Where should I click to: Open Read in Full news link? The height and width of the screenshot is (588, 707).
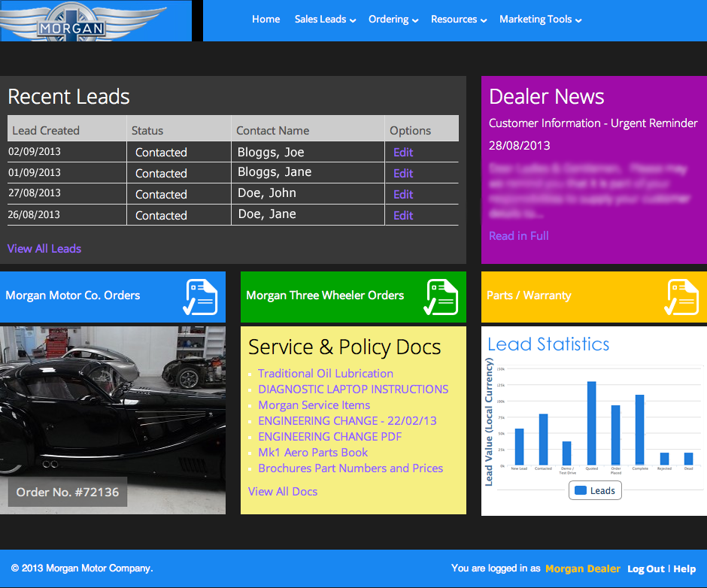tap(518, 236)
